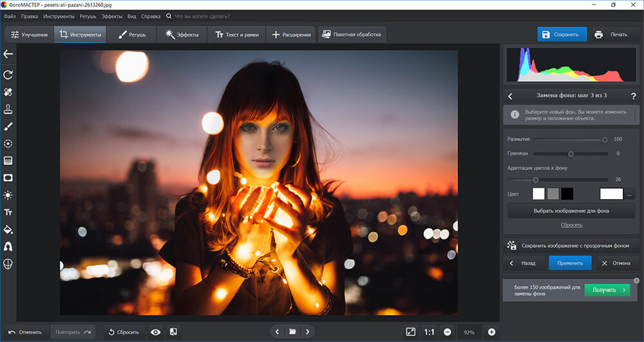The image size is (644, 342).
Task: Toggle the eye preview original icon
Action: [156, 332]
